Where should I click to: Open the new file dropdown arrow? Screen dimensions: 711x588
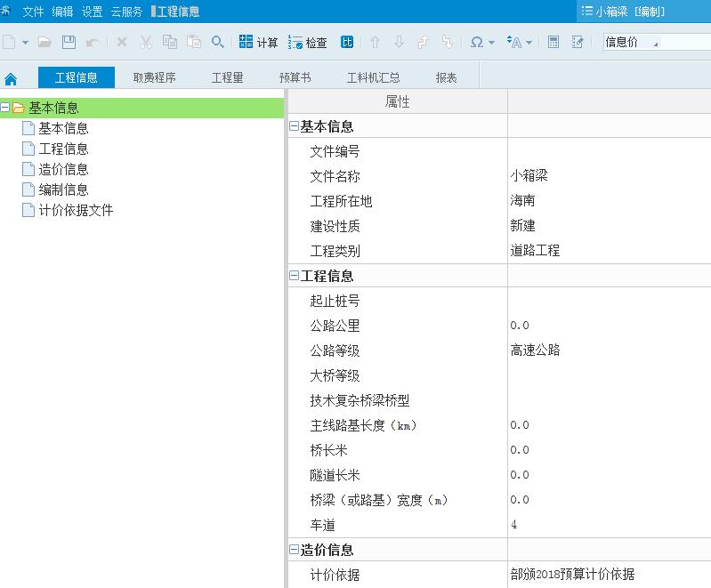26,43
